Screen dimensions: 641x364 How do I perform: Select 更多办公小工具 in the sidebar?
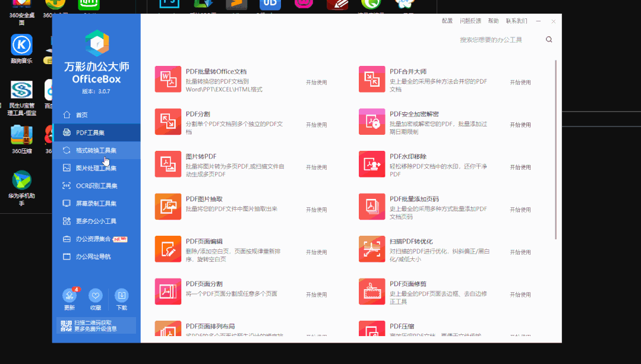click(96, 221)
